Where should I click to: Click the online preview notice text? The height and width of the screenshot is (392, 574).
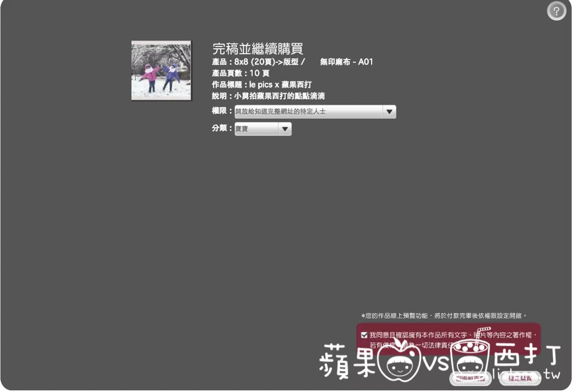coord(444,316)
